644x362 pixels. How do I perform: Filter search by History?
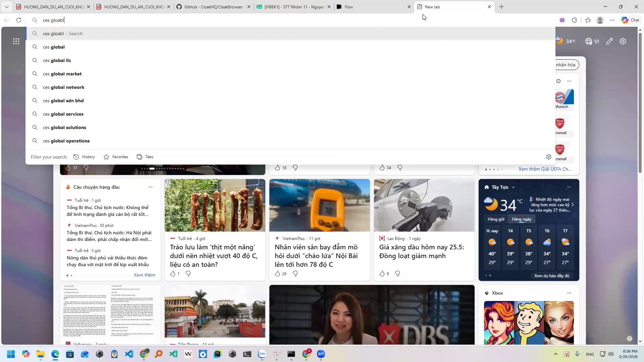coord(84,157)
